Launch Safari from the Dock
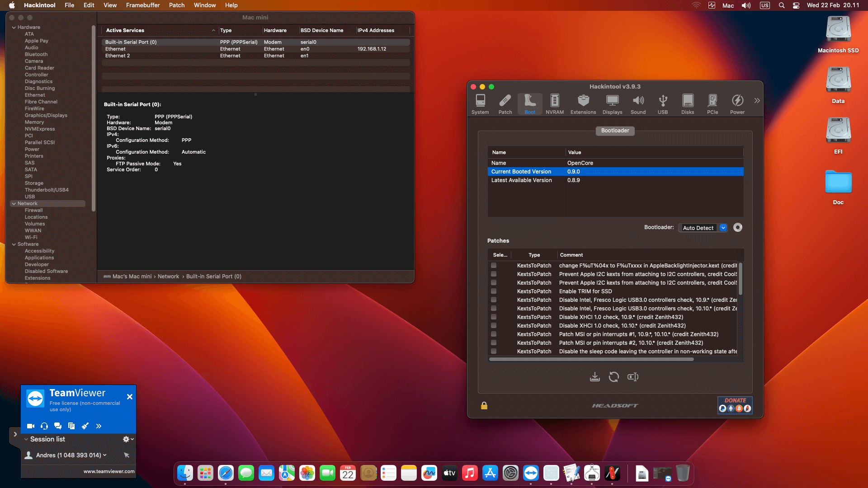The width and height of the screenshot is (868, 488). tap(226, 473)
